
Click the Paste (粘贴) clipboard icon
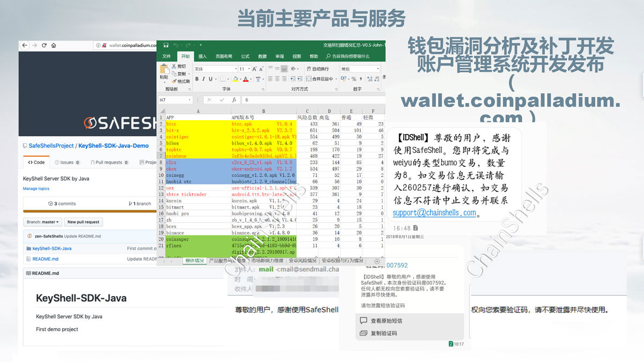pyautogui.click(x=165, y=69)
